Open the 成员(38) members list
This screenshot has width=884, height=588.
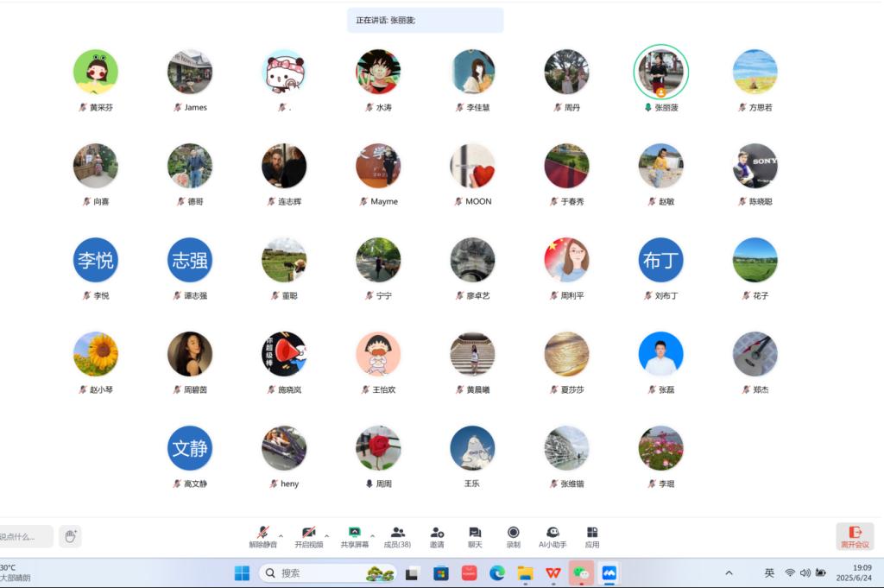[397, 534]
